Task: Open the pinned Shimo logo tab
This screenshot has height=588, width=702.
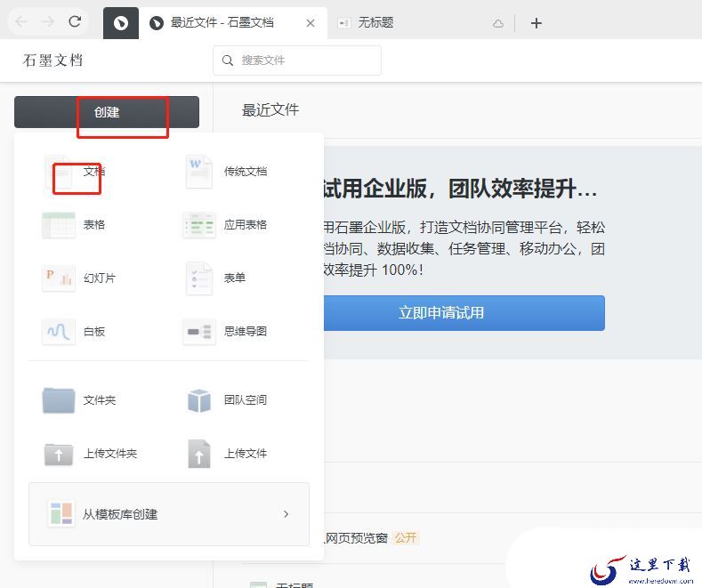Action: (x=121, y=23)
